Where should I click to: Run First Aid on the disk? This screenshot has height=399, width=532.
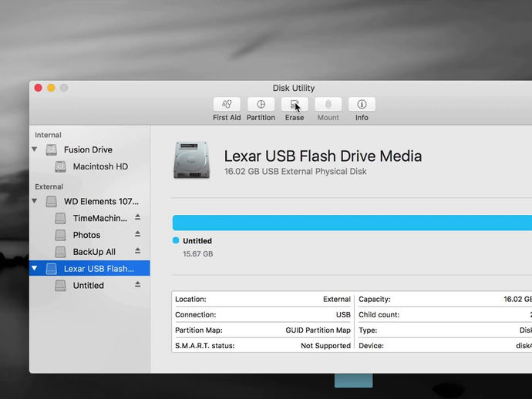click(x=227, y=105)
